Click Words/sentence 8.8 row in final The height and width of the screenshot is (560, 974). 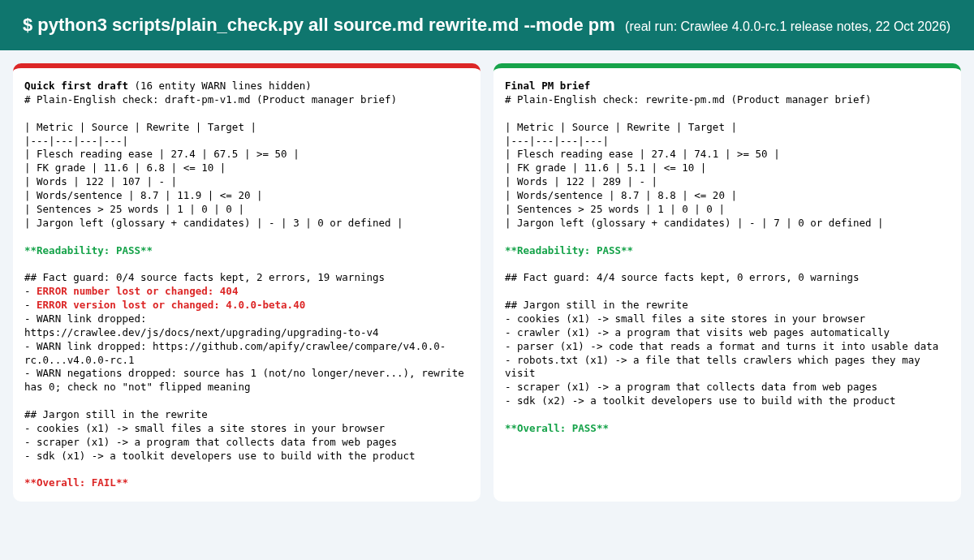(x=621, y=196)
